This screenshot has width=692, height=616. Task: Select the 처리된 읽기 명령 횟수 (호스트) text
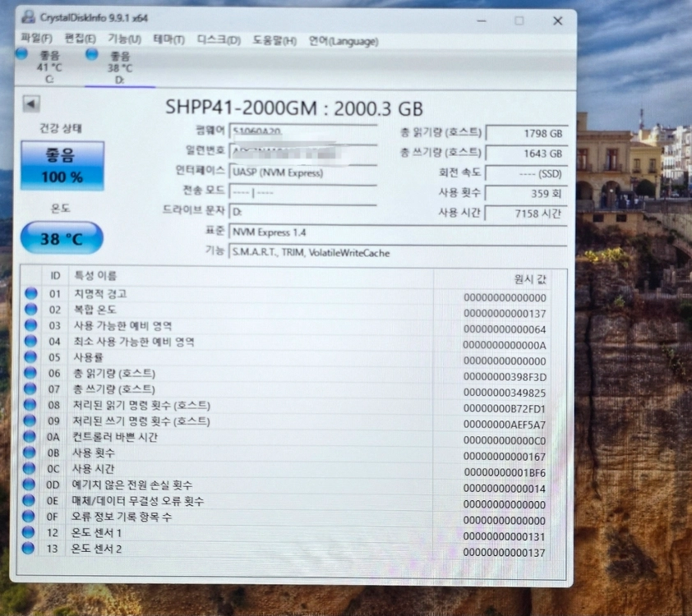pos(141,405)
